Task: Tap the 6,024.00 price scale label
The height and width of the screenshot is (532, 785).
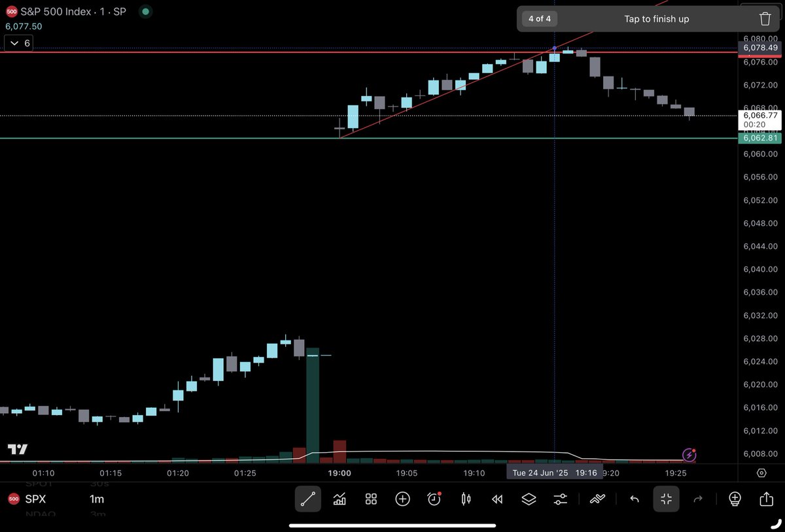Action: pos(761,361)
